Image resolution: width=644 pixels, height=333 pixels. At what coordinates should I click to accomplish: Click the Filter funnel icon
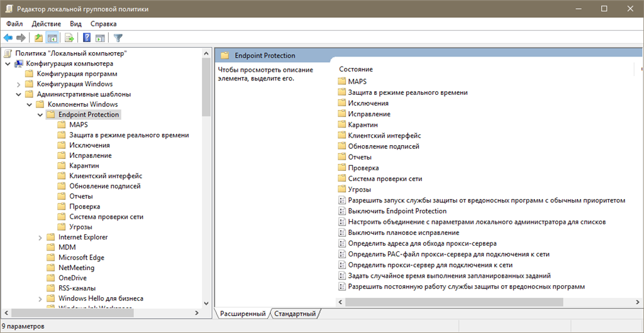[x=118, y=38]
